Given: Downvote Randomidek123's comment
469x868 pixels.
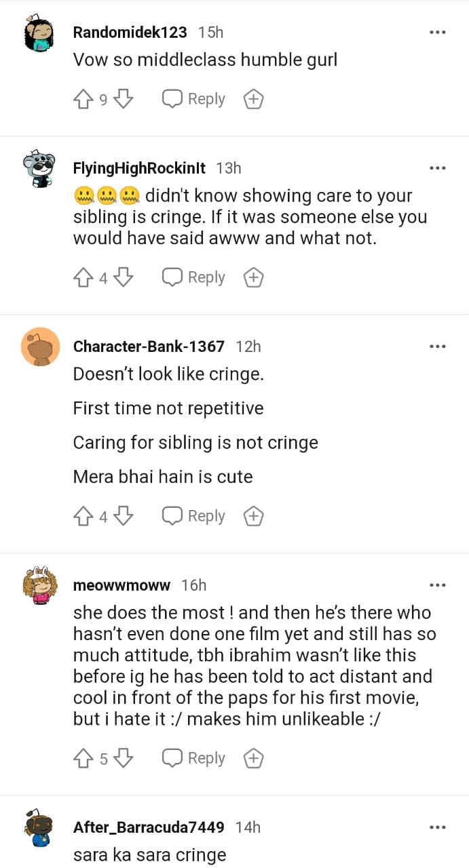Looking at the screenshot, I should pyautogui.click(x=123, y=100).
